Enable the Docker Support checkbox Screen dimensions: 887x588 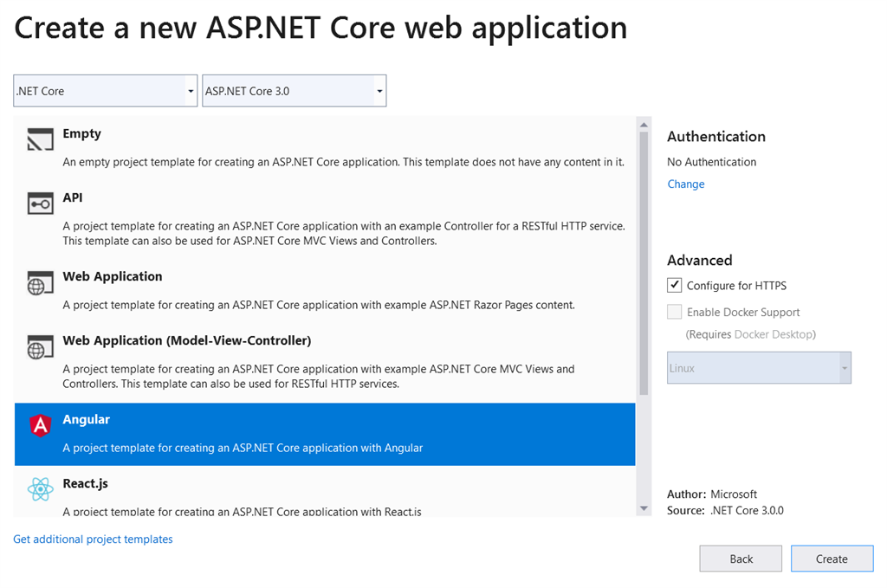(674, 312)
